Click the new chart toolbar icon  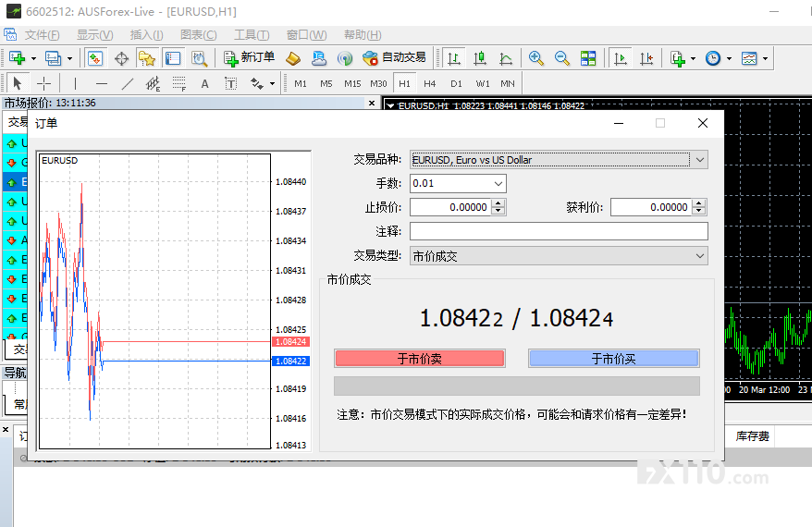(17, 58)
